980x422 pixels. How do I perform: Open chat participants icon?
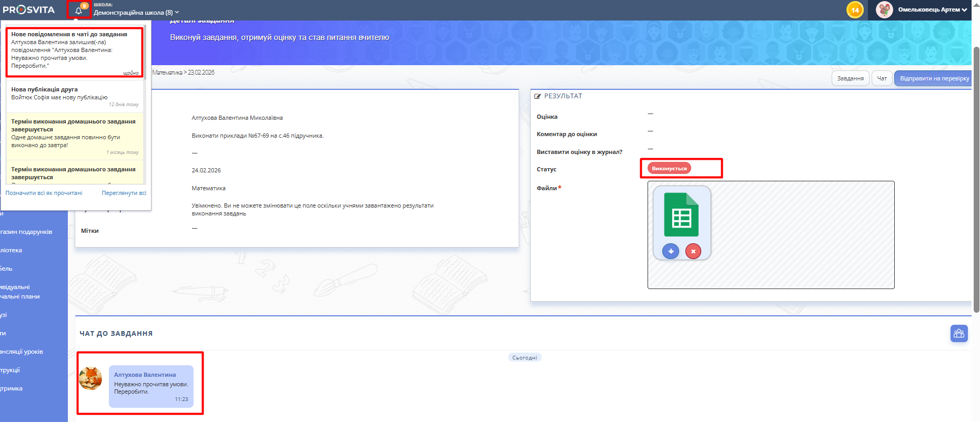point(959,333)
